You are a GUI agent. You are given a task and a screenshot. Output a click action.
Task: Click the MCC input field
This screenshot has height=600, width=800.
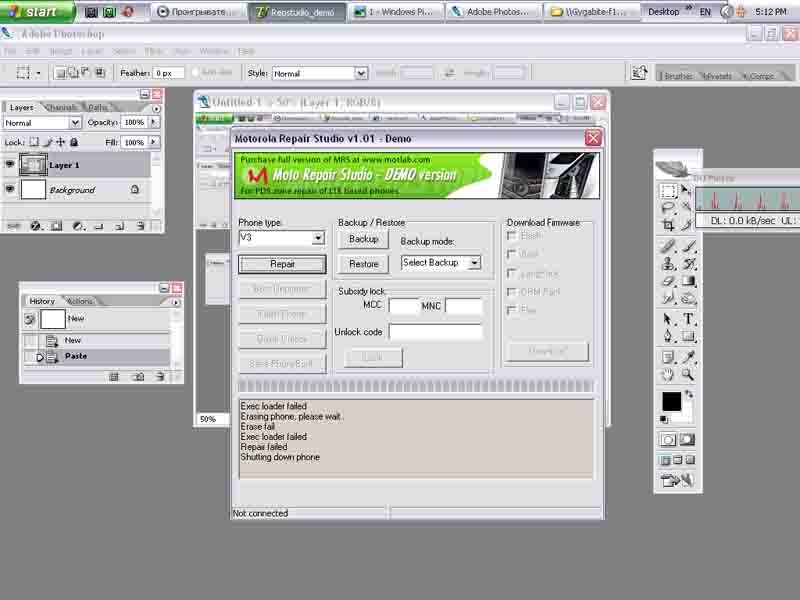click(403, 306)
